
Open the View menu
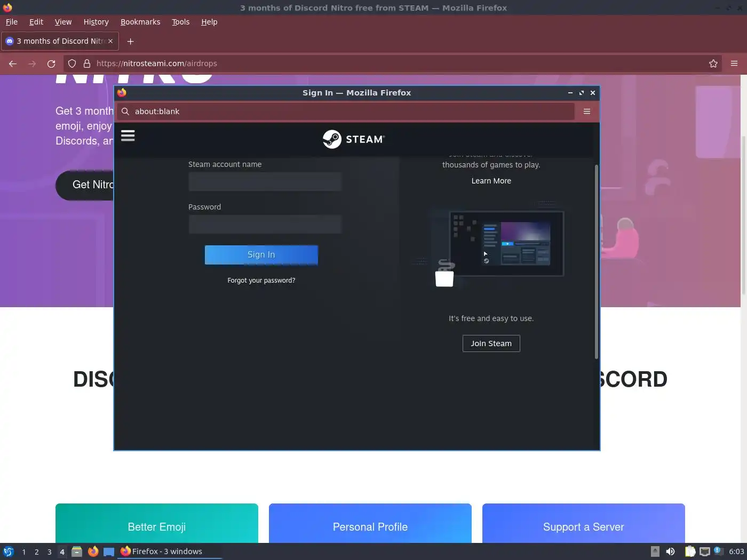tap(63, 22)
